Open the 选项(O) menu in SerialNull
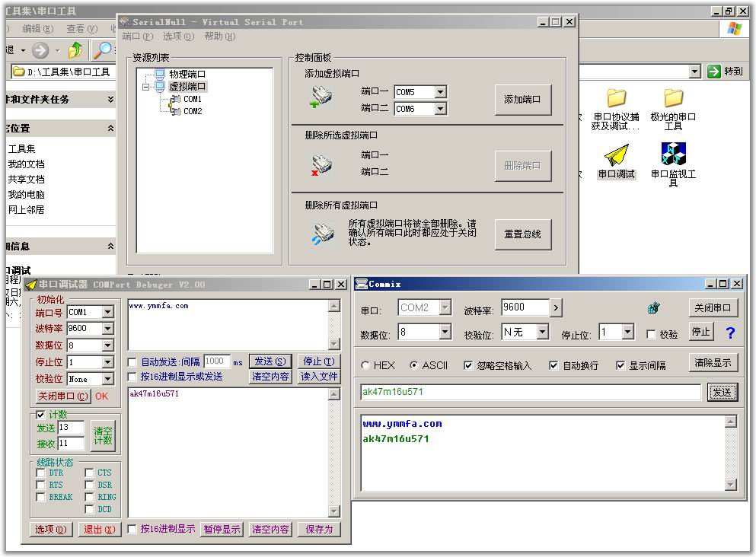This screenshot has width=756, height=557. click(178, 37)
